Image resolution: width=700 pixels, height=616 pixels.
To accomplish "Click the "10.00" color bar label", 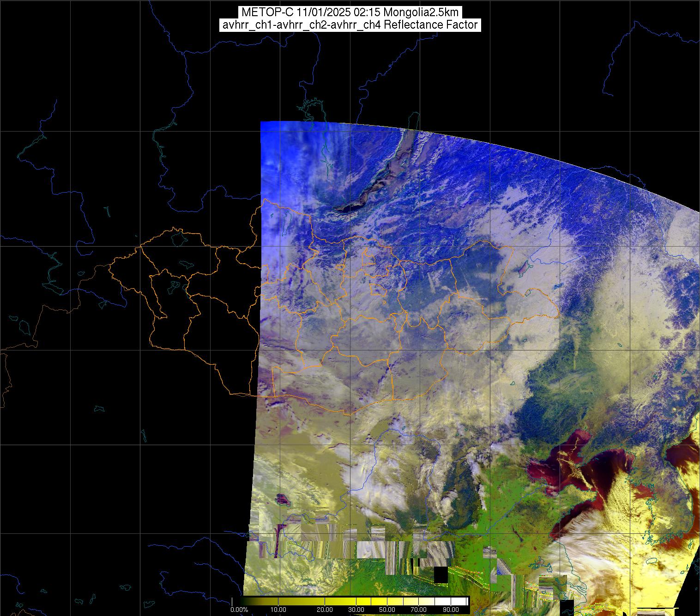I will (279, 610).
